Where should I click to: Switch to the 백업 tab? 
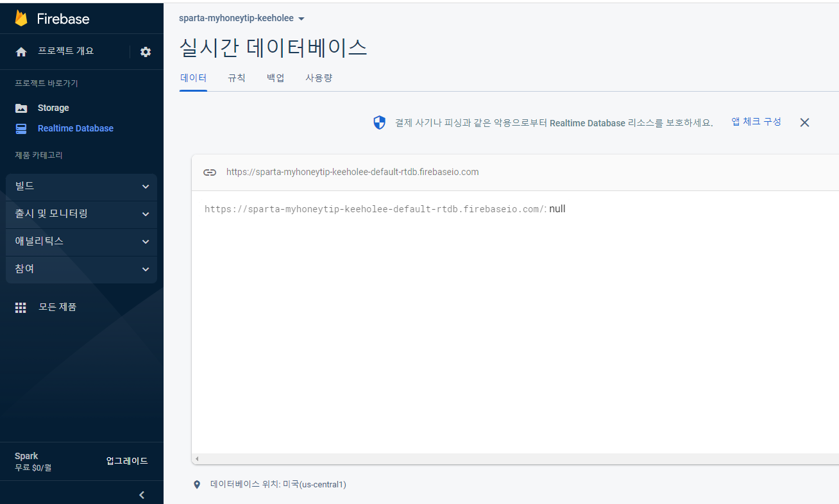(x=275, y=78)
